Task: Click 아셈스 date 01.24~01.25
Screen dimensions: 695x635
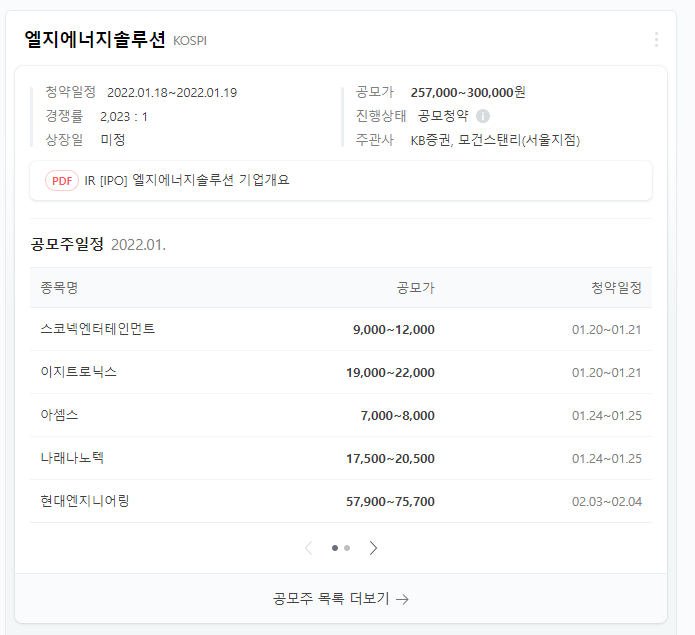Action: click(607, 416)
